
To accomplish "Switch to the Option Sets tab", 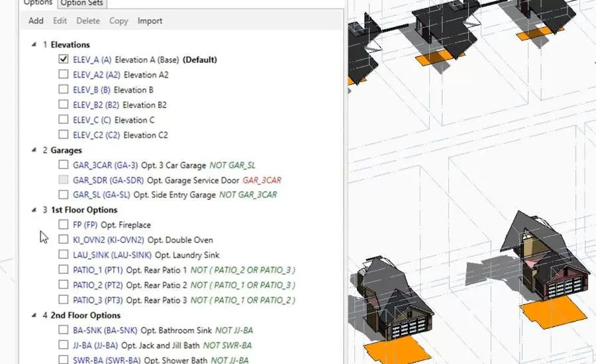I will pos(81,3).
